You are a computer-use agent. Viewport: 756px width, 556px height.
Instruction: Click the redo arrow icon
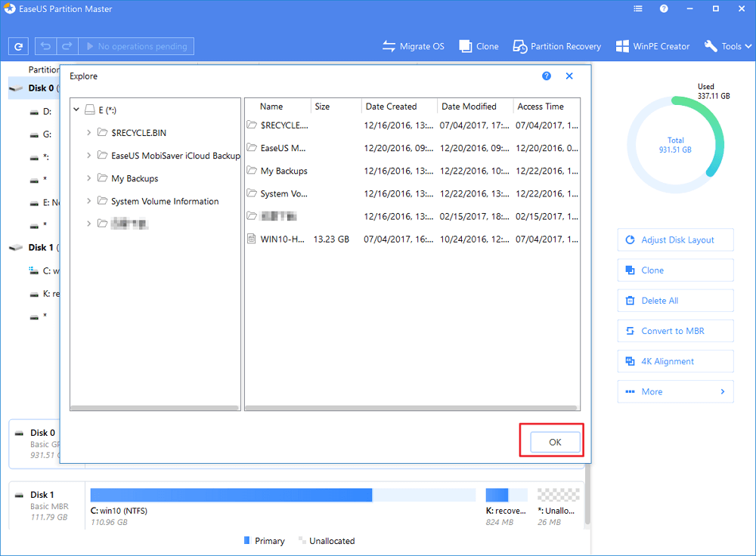(x=67, y=46)
